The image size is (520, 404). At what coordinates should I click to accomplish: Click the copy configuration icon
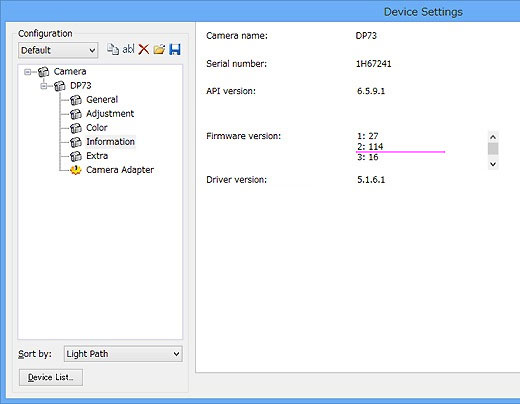[x=113, y=49]
